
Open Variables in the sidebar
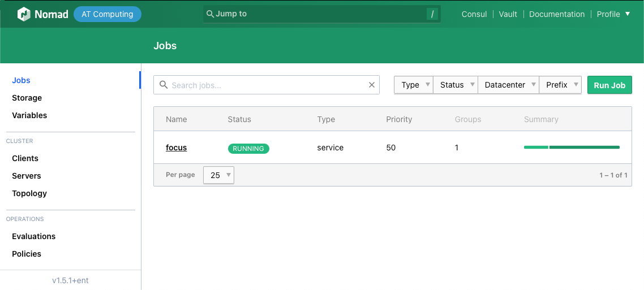point(29,115)
